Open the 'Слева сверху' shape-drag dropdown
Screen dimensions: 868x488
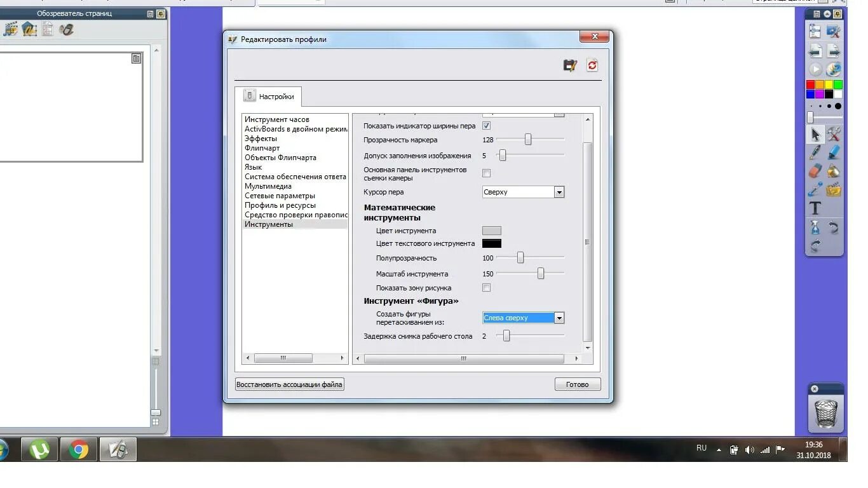pyautogui.click(x=523, y=318)
